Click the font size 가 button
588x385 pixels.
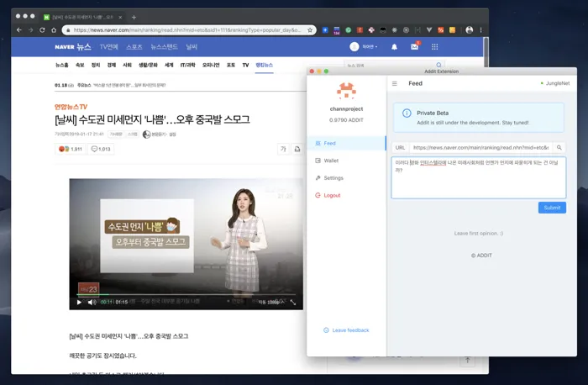tap(283, 149)
